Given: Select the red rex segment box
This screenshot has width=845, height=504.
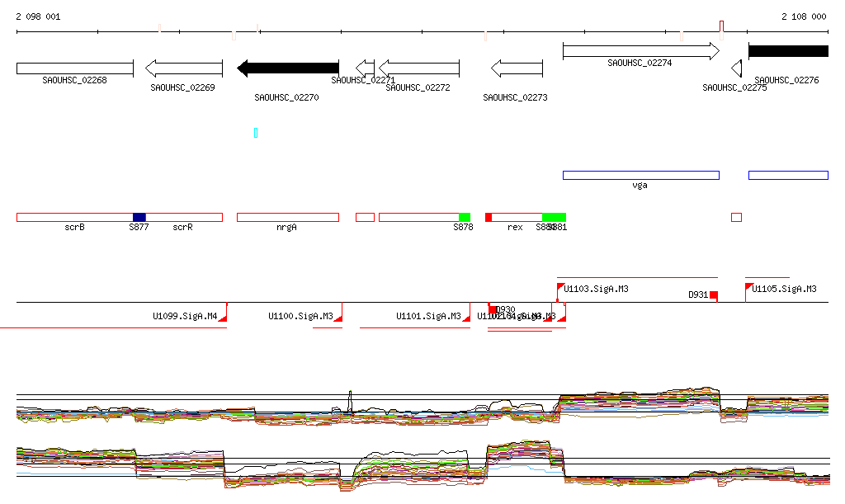Looking at the screenshot, I should coord(517,217).
